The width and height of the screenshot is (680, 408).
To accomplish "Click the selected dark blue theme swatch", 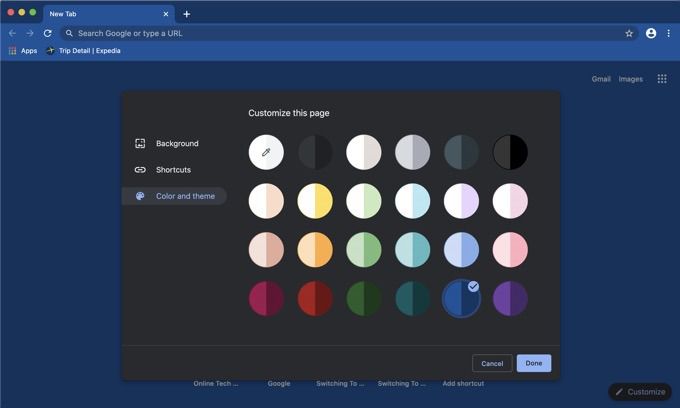I will tap(461, 299).
